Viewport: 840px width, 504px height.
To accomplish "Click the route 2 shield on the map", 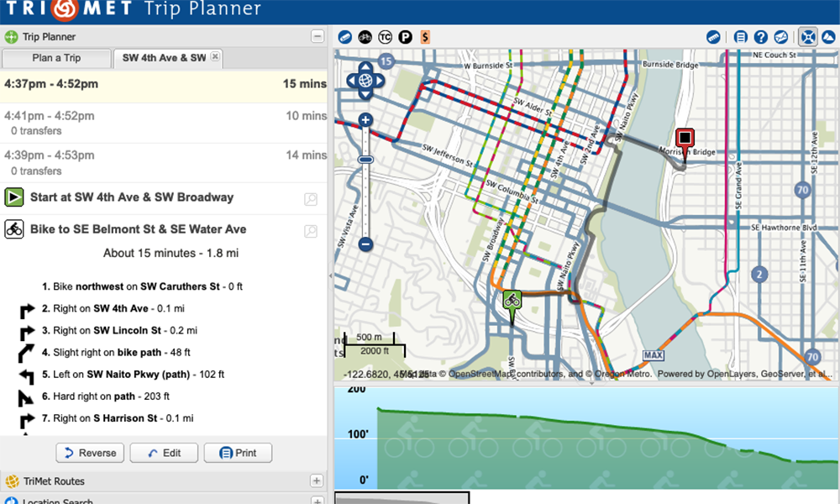I will [x=759, y=275].
